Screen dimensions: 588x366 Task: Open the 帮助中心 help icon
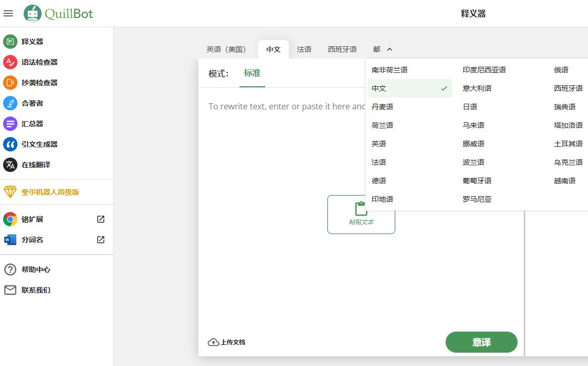coord(10,269)
